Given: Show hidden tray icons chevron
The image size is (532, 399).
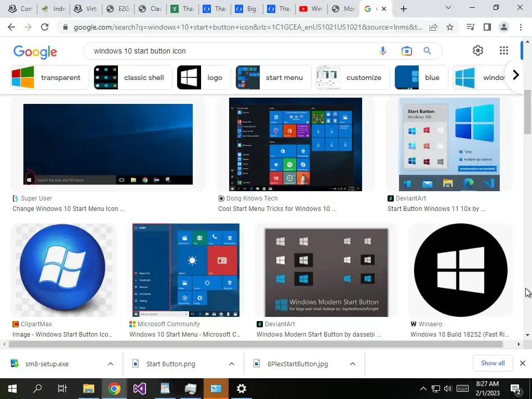Looking at the screenshot, I should tap(423, 389).
